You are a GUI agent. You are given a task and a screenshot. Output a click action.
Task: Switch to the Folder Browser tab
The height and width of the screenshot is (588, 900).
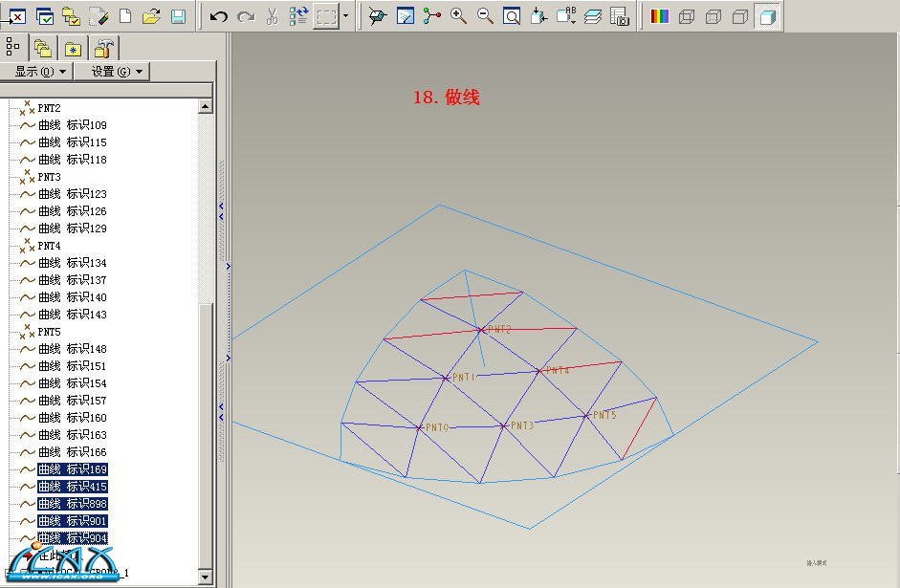[x=42, y=48]
